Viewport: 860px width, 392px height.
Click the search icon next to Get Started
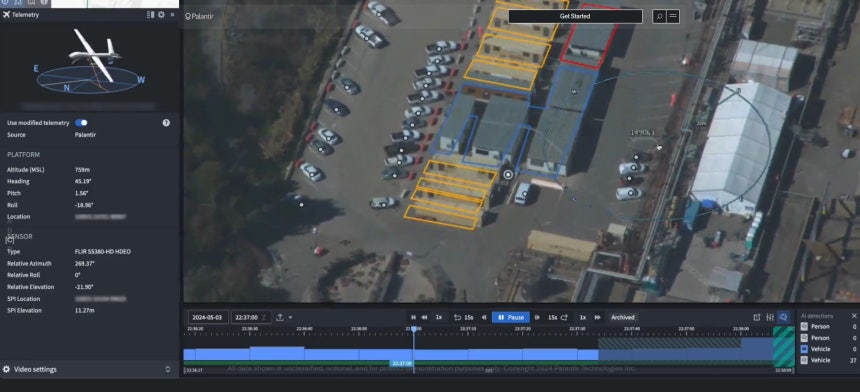pos(659,16)
